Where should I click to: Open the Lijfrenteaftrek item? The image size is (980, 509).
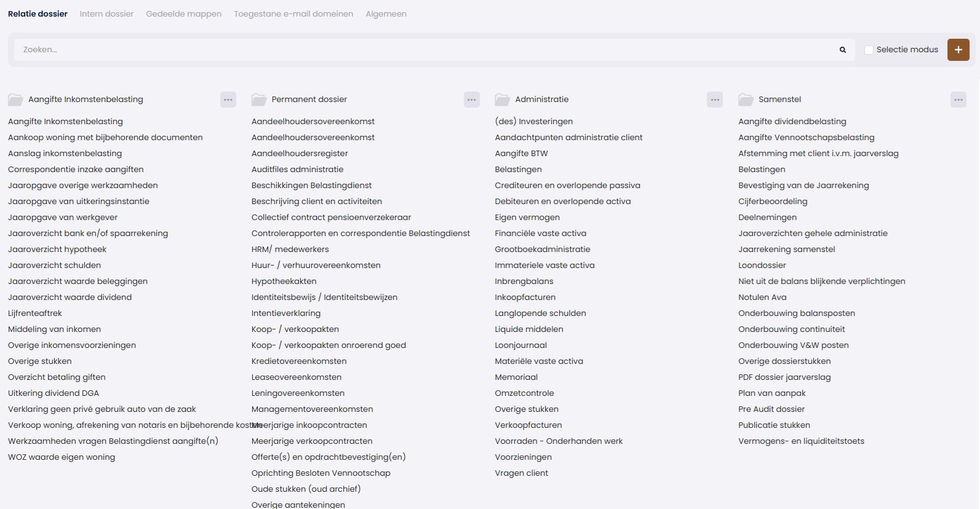pos(35,314)
